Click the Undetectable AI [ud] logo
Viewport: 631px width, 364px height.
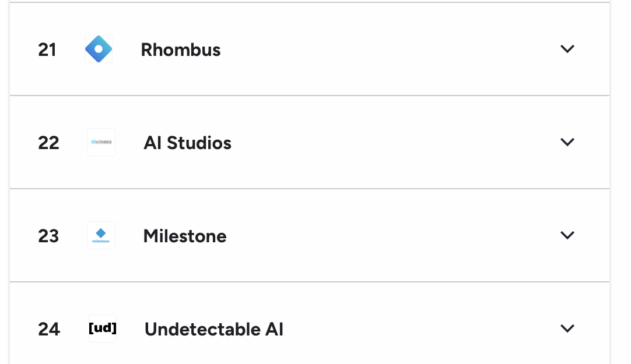[x=103, y=328]
